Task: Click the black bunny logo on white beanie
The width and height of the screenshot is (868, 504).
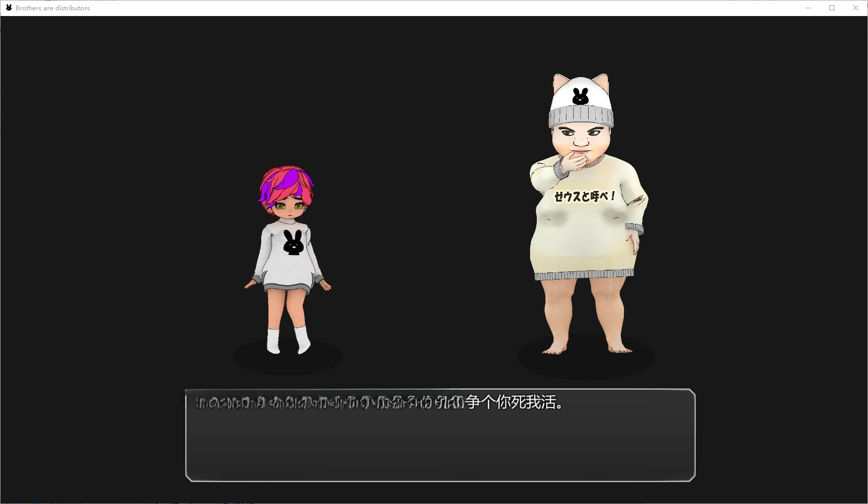Action: click(580, 96)
